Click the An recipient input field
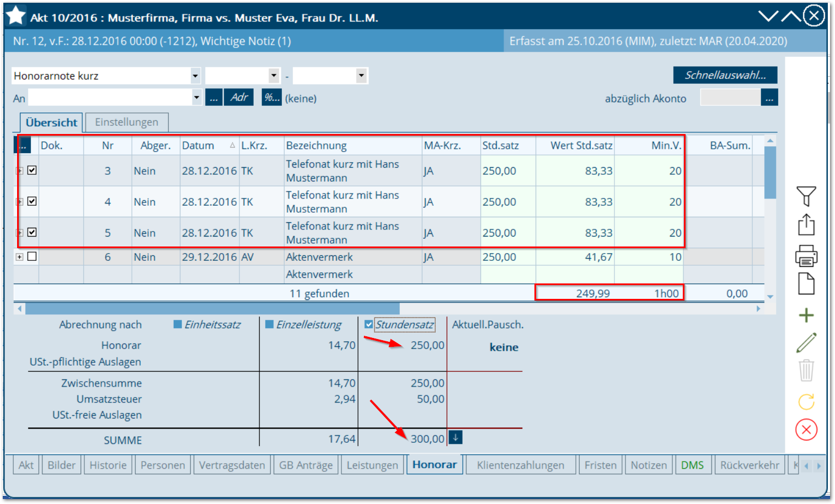The height and width of the screenshot is (504, 835). click(110, 98)
